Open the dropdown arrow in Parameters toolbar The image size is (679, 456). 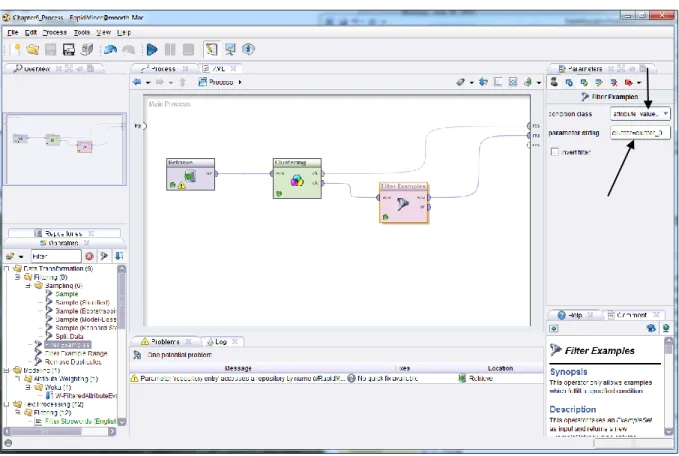(x=639, y=83)
